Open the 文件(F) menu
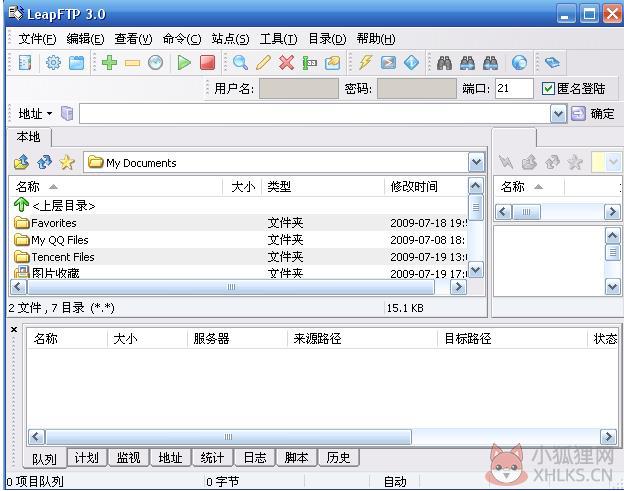This screenshot has height=491, width=624. point(37,39)
